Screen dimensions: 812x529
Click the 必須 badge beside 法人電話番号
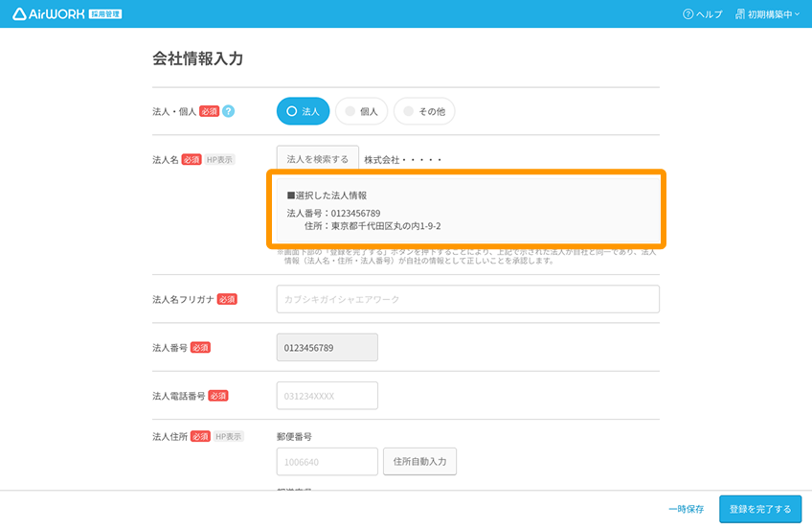(218, 396)
